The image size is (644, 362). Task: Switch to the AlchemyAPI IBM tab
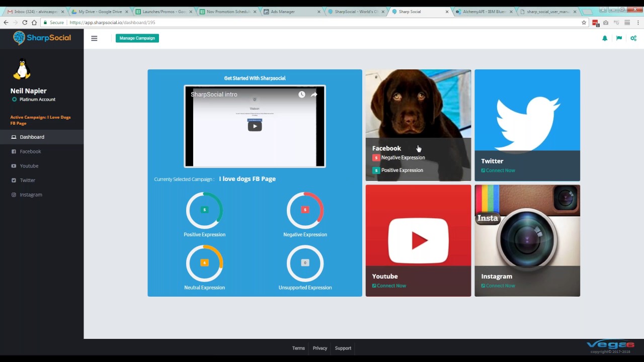(484, 12)
